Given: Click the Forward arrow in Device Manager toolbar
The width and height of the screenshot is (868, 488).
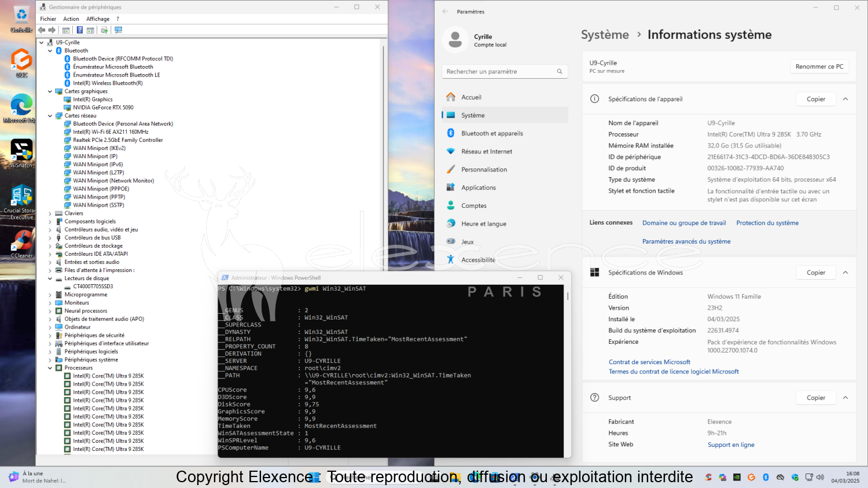Looking at the screenshot, I should pos(52,30).
